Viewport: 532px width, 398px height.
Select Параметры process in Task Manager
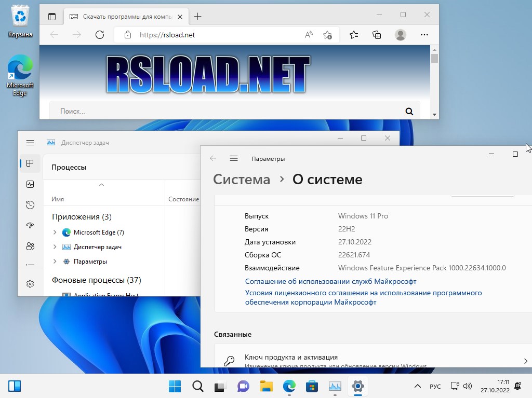coord(90,262)
